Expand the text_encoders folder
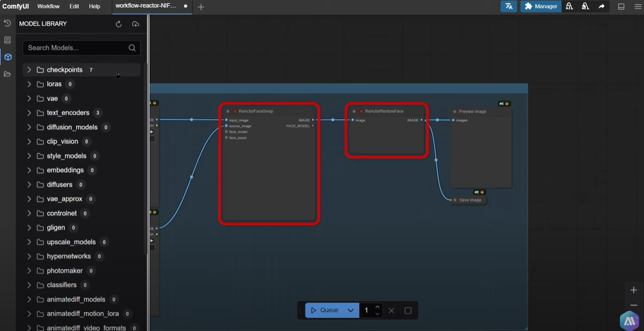 coord(29,113)
